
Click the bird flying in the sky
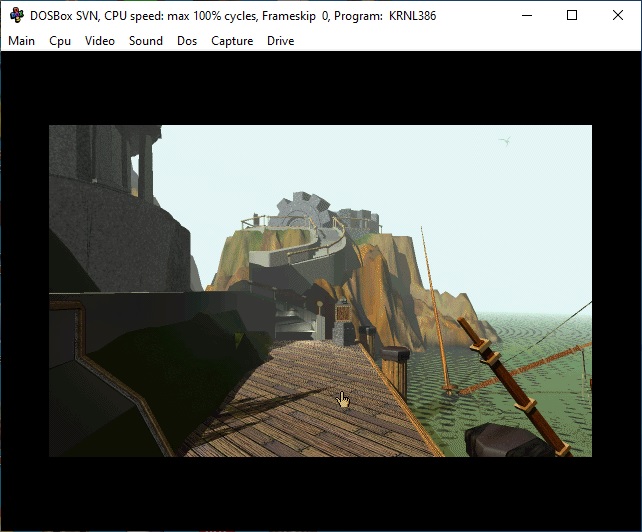[505, 141]
